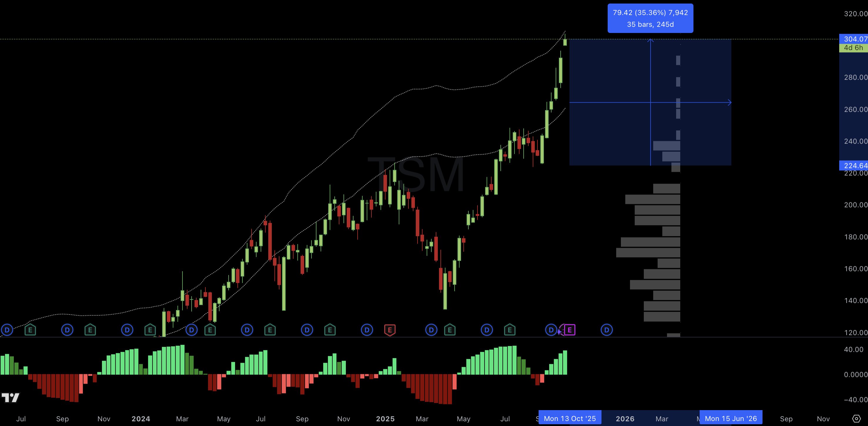Viewport: 868px width, 426px height.
Task: Click the TradingView logo
Action: [x=11, y=398]
